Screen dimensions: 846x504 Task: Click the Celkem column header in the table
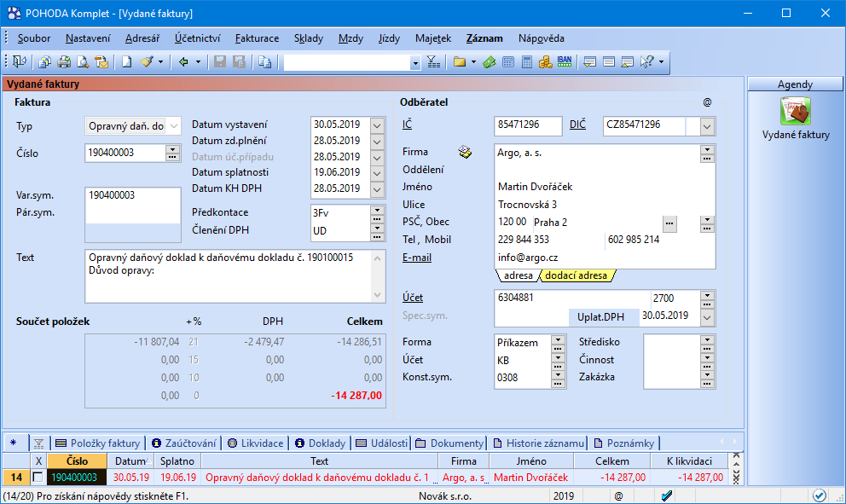pyautogui.click(x=611, y=461)
